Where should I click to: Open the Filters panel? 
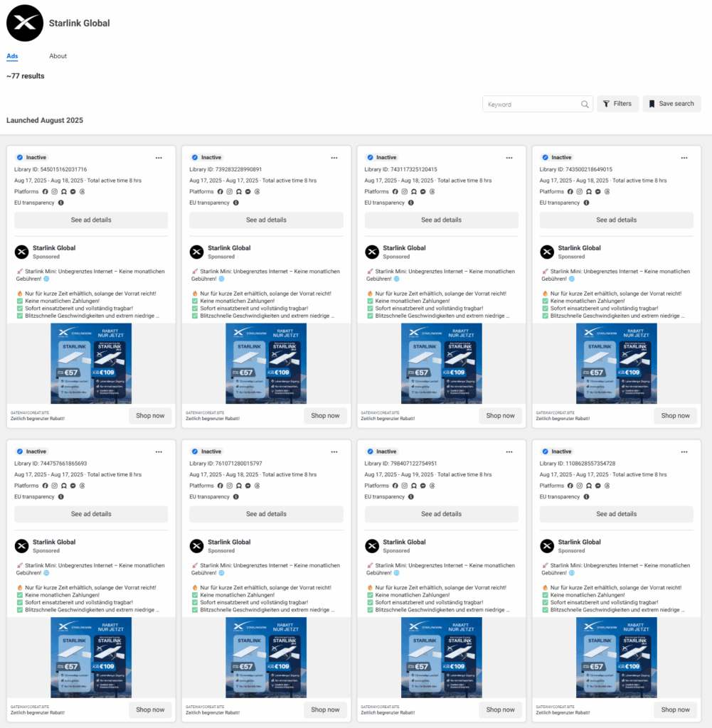(x=617, y=104)
